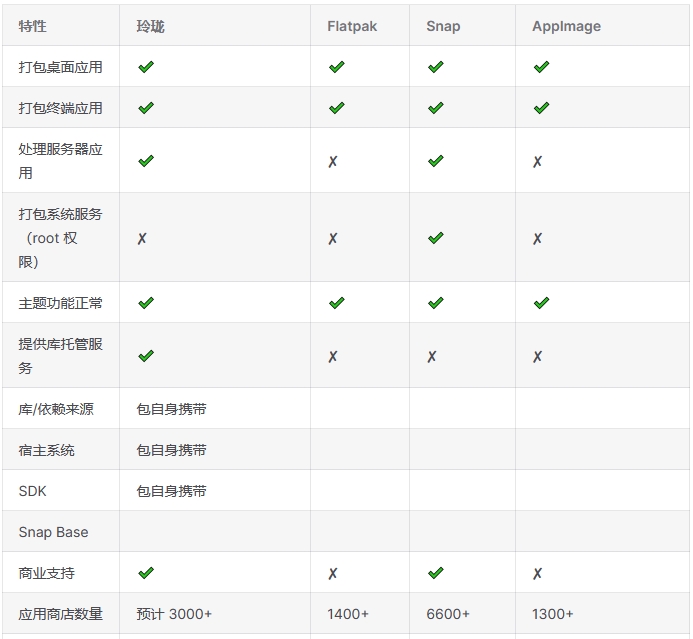This screenshot has height=639, width=693.
Task: Click the Snap Base row label
Action: [53, 533]
